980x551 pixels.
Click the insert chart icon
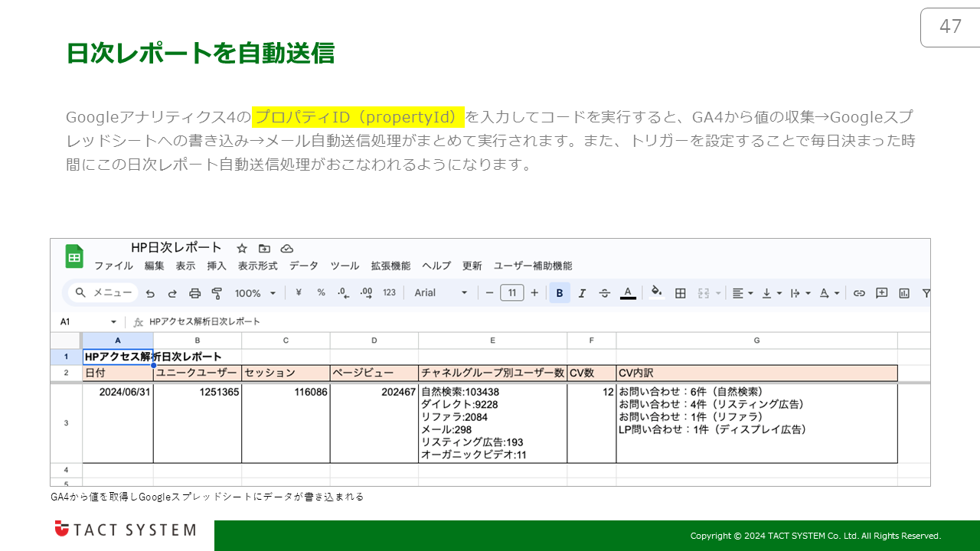point(904,292)
